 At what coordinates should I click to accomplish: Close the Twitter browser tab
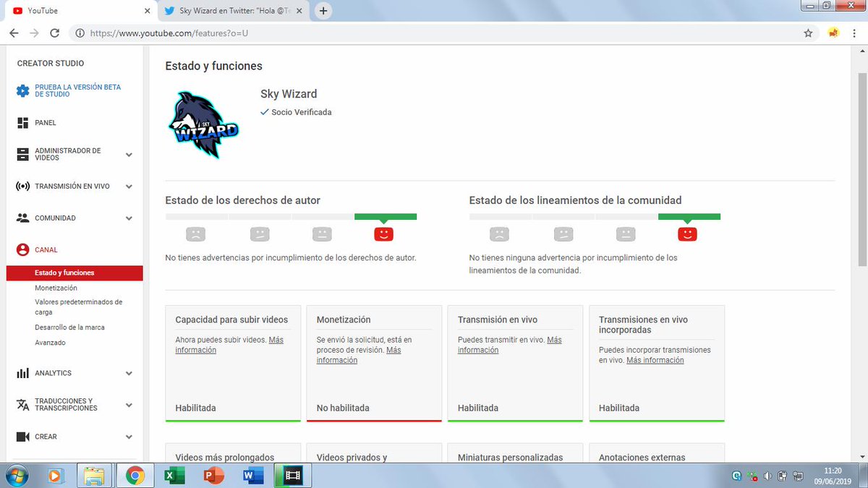point(301,11)
